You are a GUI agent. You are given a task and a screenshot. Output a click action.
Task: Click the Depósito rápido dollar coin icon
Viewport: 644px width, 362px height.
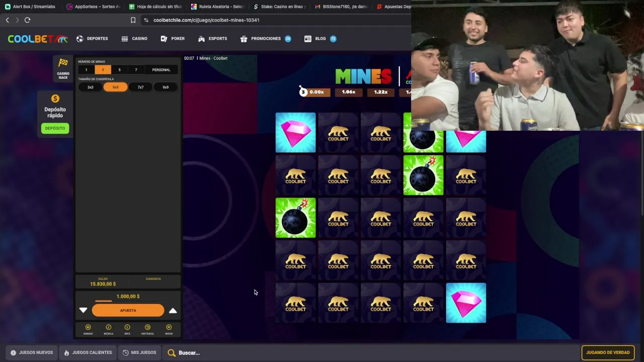(55, 99)
